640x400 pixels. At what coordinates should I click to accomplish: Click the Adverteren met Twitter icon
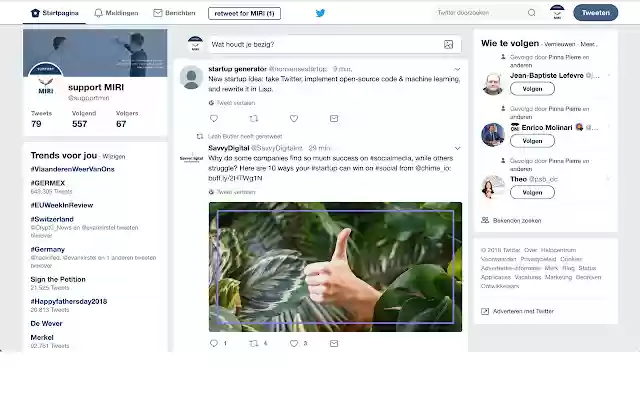(485, 311)
